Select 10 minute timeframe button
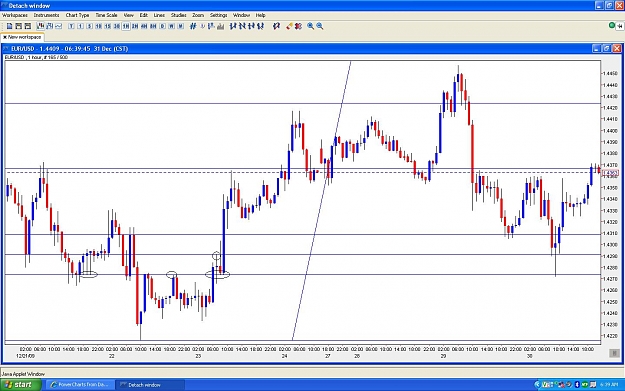Screen dimensions: 625x391 click(x=98, y=26)
